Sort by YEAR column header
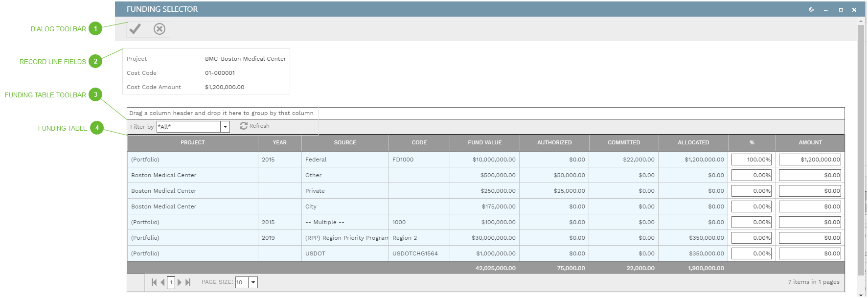 tap(280, 143)
